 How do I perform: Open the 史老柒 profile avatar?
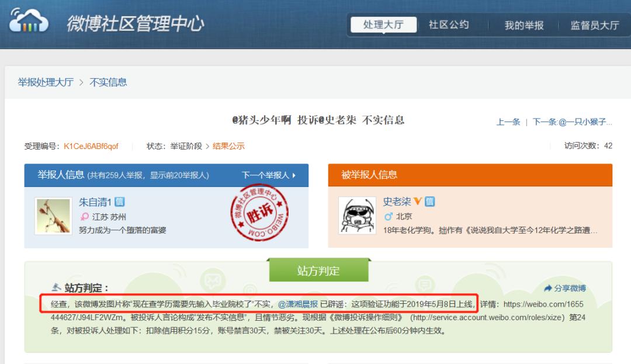pyautogui.click(x=358, y=215)
